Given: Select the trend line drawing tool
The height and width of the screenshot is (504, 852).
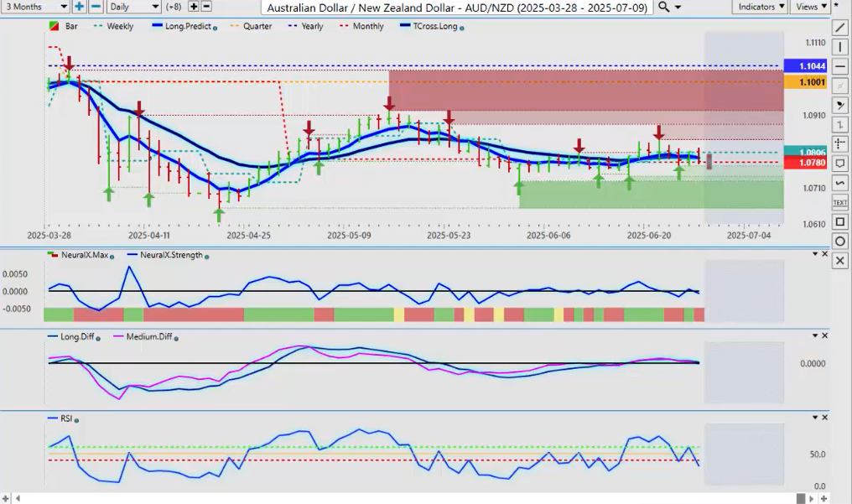Looking at the screenshot, I should coord(840,28).
